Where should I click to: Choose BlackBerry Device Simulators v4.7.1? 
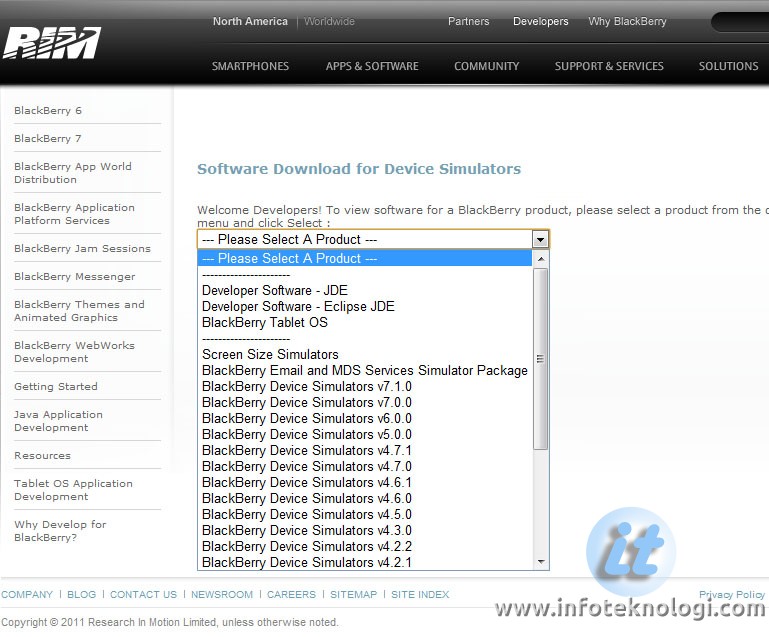[x=365, y=451]
